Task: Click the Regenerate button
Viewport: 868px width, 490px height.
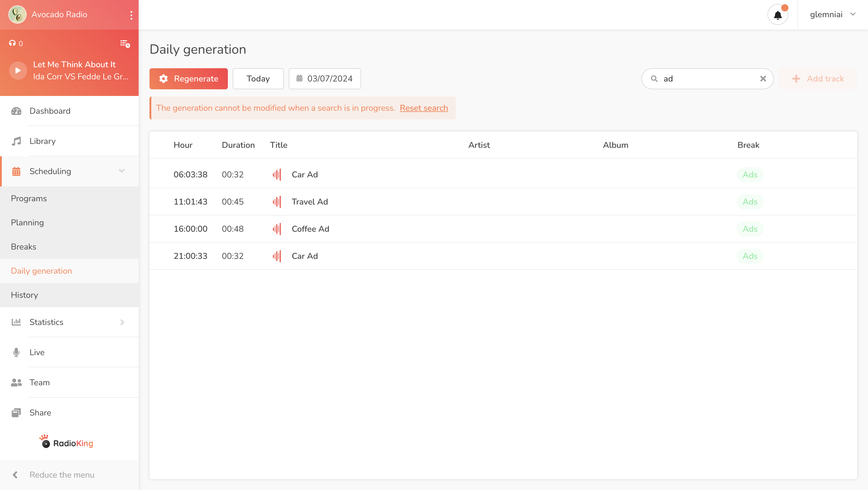Action: [x=188, y=78]
